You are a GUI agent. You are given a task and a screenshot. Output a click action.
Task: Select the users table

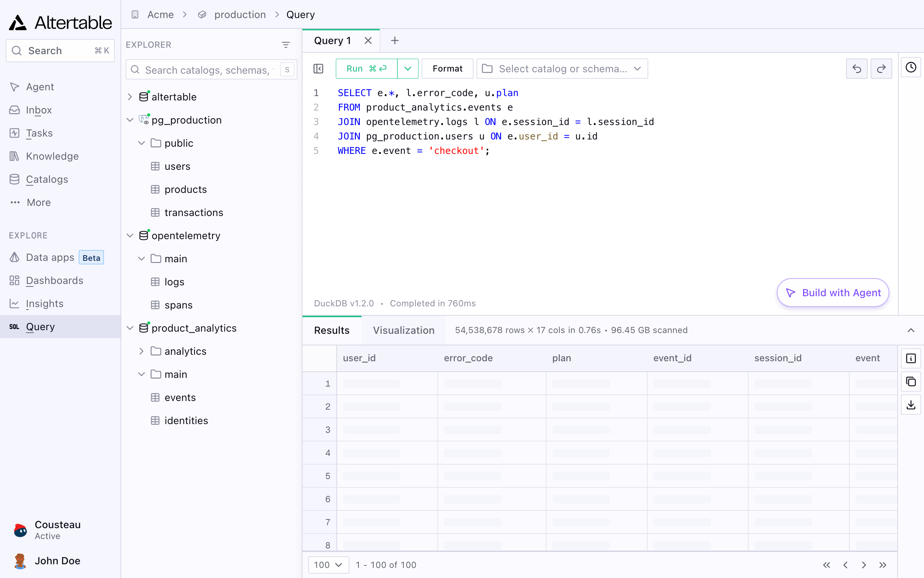177,166
